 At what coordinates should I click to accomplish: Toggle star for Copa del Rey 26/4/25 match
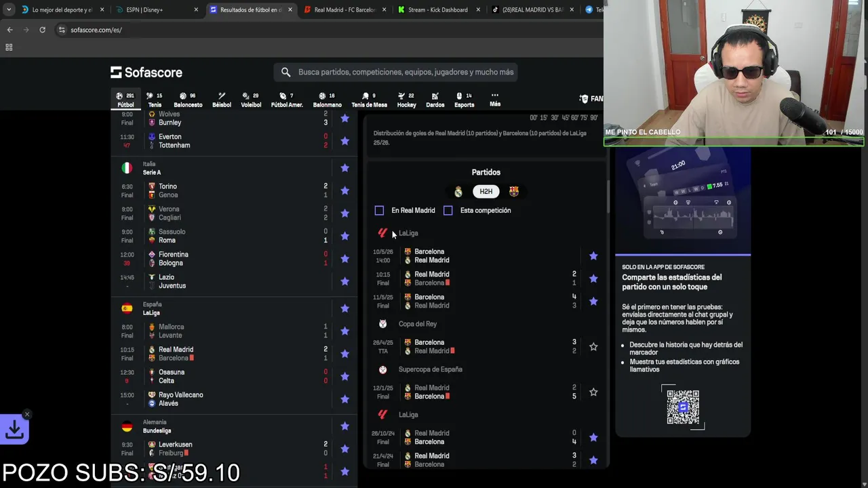coord(593,346)
